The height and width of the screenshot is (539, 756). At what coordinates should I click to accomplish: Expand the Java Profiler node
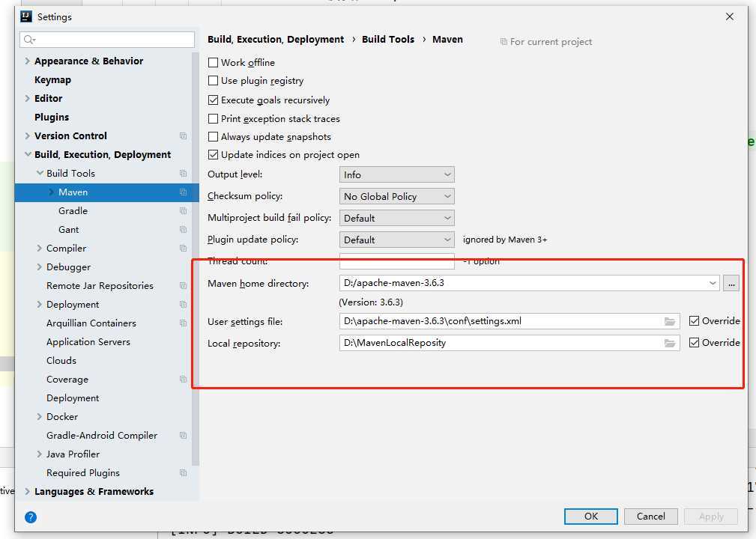point(40,454)
